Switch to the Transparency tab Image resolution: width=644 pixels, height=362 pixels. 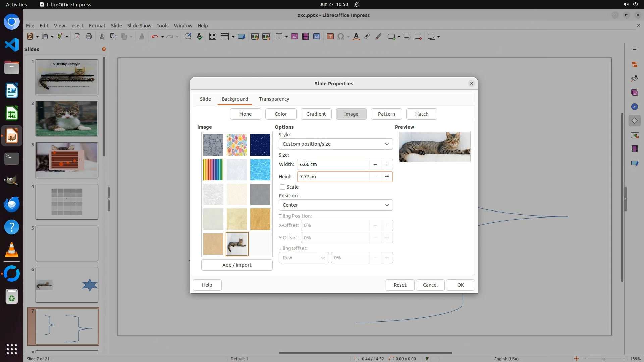click(x=274, y=99)
